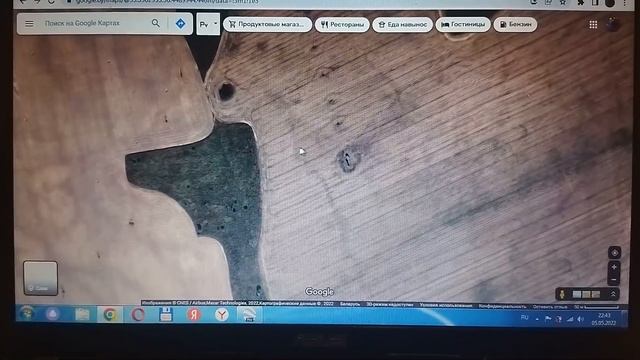Viewport: 640px width, 360px height.
Task: Reload page with browser refresh button
Action: point(51,2)
